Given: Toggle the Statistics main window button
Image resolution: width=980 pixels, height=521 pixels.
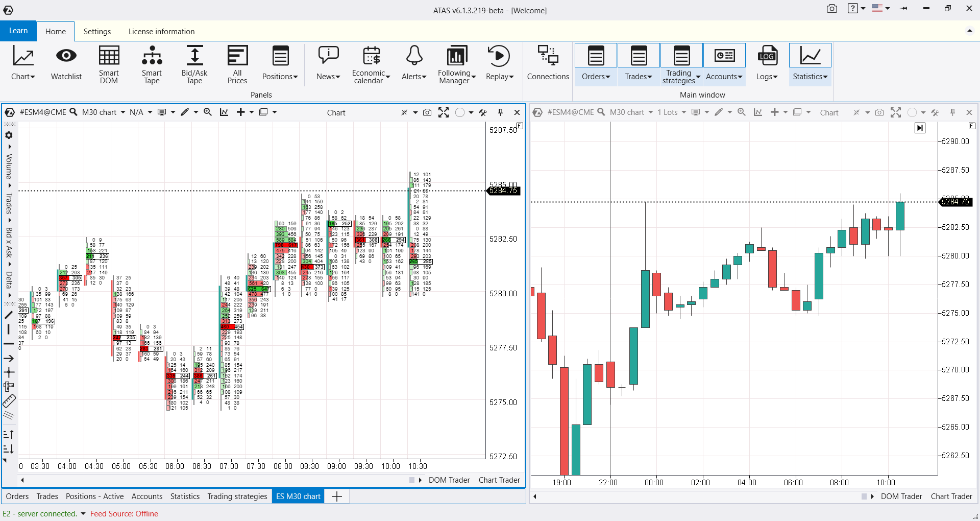Looking at the screenshot, I should [x=810, y=64].
